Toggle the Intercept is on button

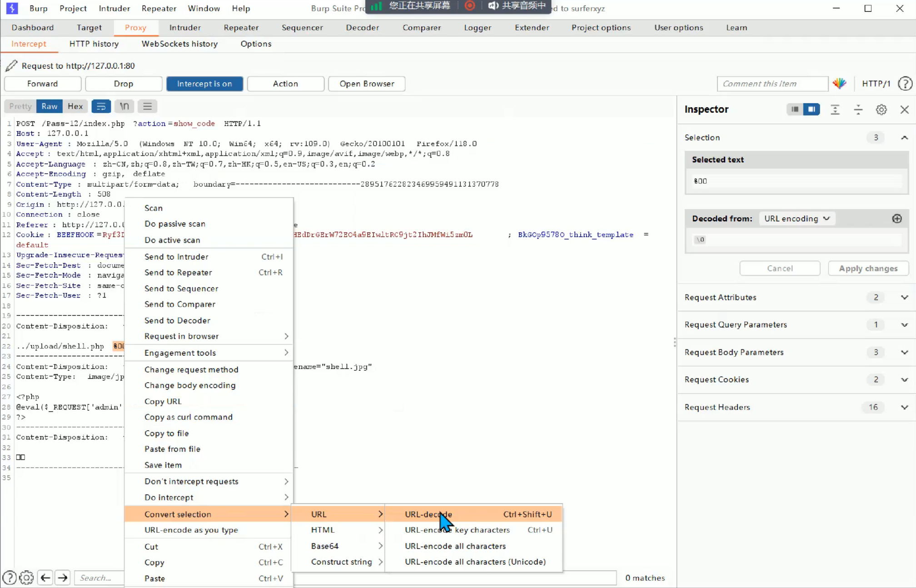(204, 84)
